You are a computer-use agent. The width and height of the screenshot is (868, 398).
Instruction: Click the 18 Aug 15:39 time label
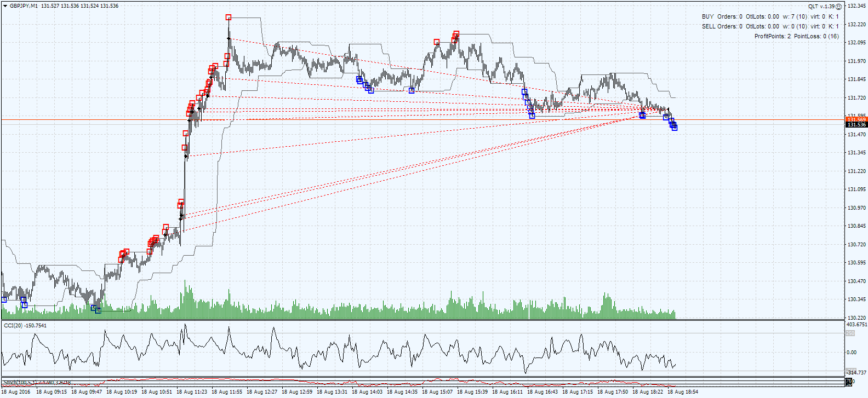472,392
